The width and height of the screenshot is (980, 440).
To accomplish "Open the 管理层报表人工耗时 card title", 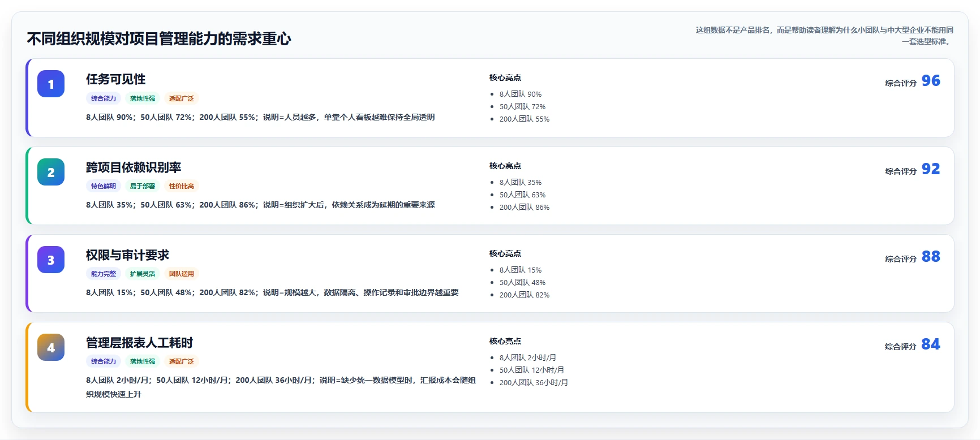I will point(140,343).
